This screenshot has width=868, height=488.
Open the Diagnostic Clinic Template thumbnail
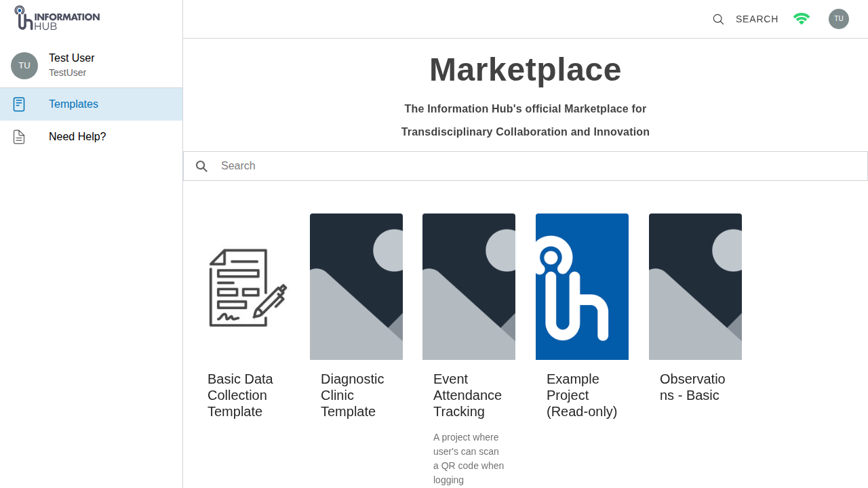(x=356, y=287)
